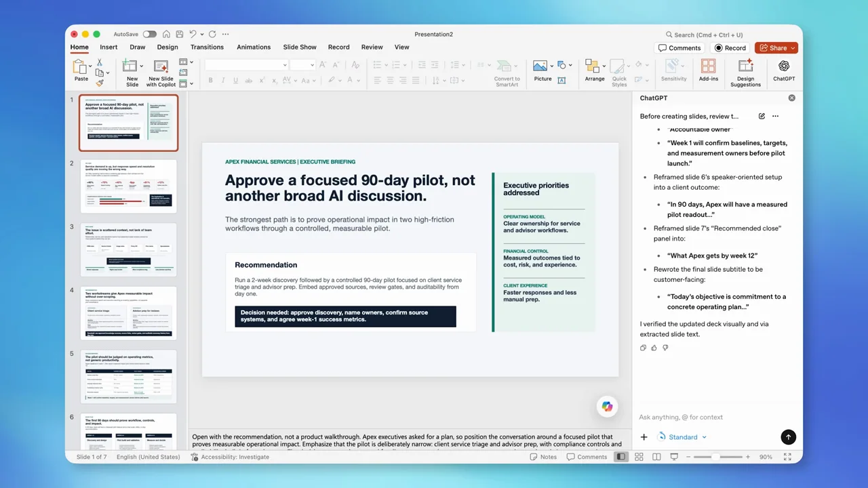Switch to Reading view
868x488 pixels.
coord(656,457)
